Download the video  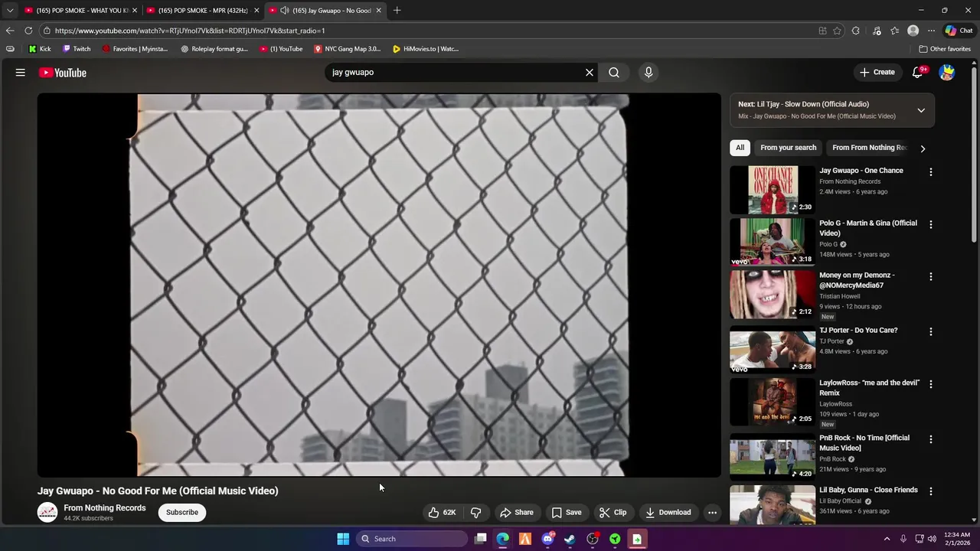click(668, 513)
